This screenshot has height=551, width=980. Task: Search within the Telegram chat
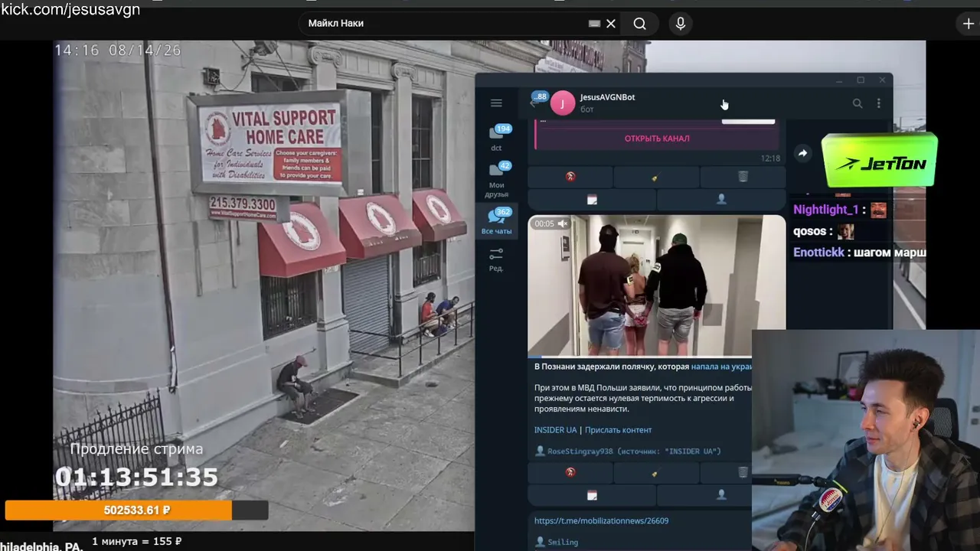tap(857, 103)
